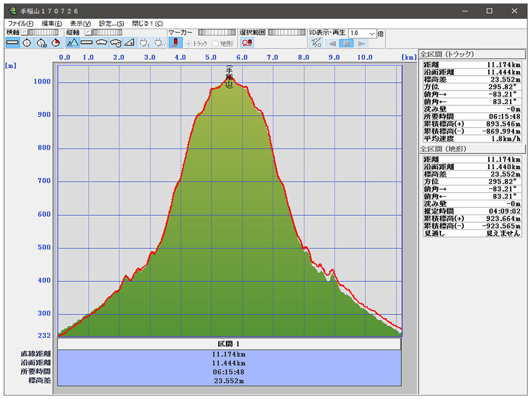
Task: Open the ファイル(F) menu
Action: 21,23
